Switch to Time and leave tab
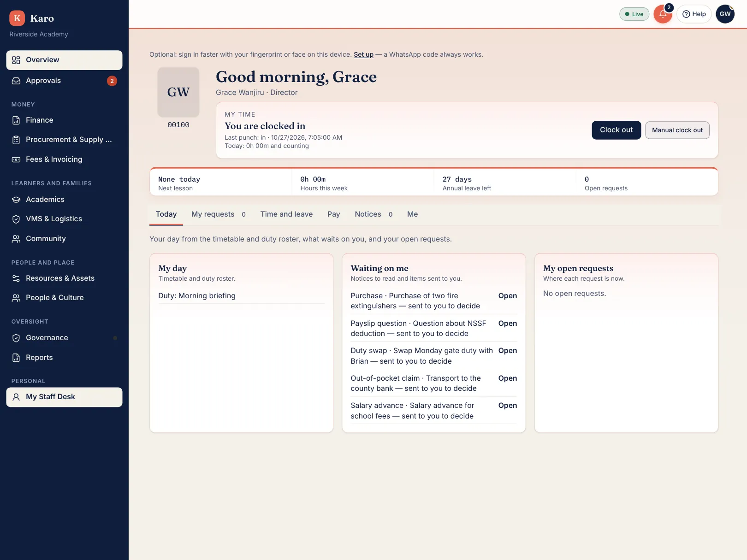The image size is (747, 560). [x=286, y=214]
